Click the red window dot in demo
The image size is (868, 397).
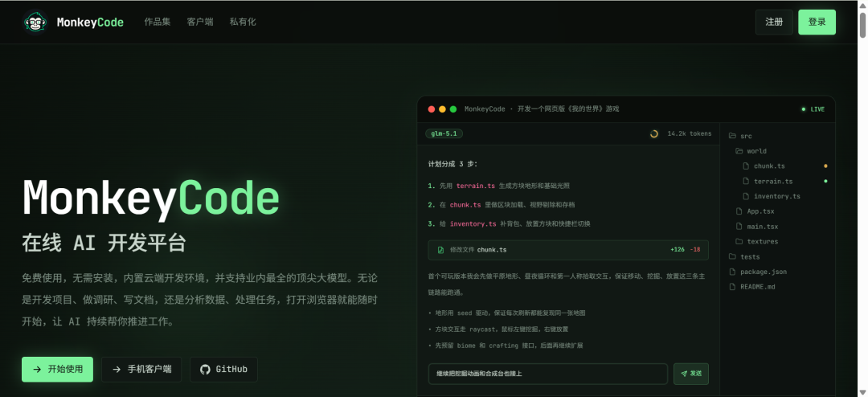pos(432,109)
